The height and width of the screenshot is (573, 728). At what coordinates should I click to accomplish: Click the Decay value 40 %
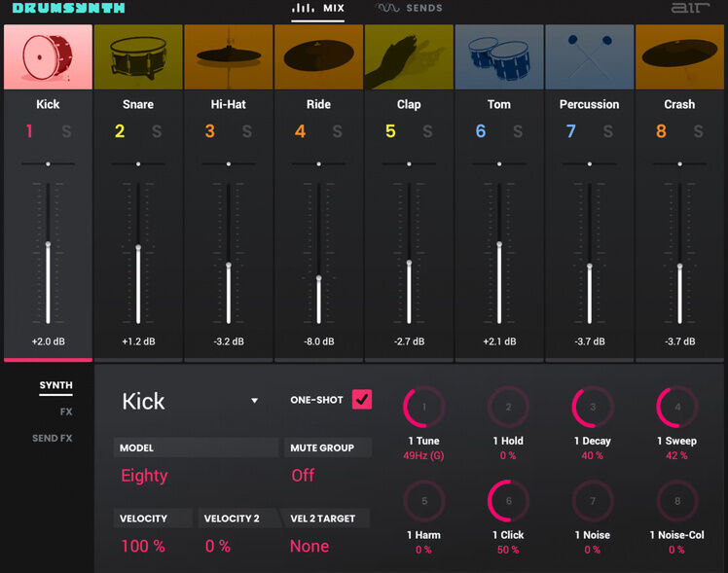coord(593,455)
